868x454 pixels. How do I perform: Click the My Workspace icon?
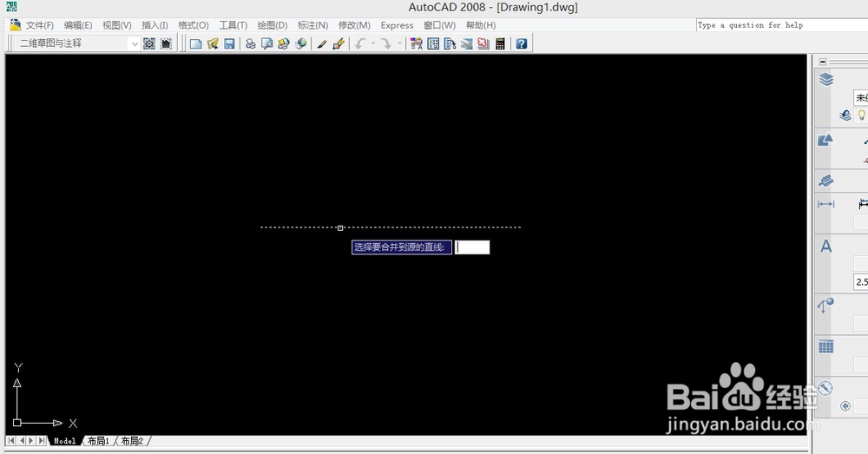(166, 43)
